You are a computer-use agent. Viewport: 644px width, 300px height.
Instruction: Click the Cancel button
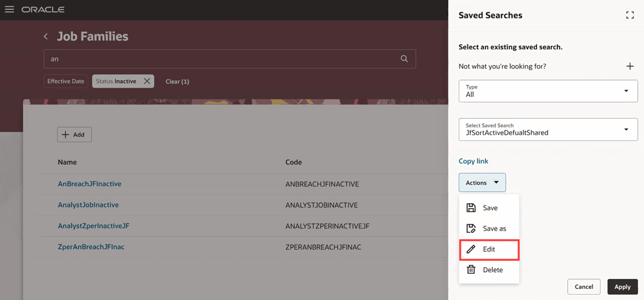click(x=584, y=287)
